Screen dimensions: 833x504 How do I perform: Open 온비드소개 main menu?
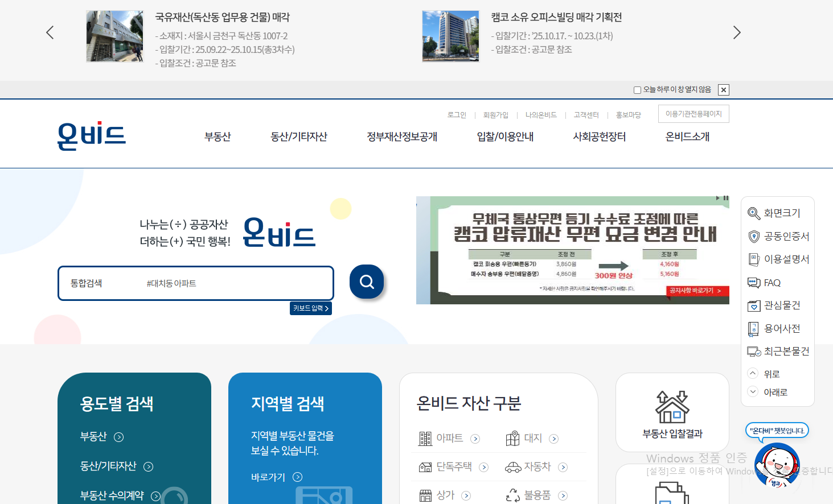coord(687,137)
